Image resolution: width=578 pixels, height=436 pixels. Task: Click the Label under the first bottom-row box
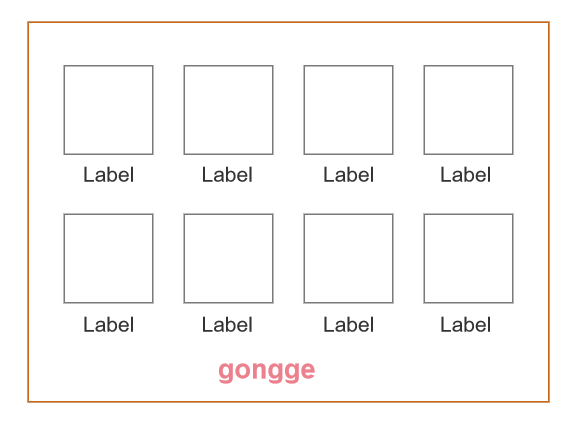[108, 325]
